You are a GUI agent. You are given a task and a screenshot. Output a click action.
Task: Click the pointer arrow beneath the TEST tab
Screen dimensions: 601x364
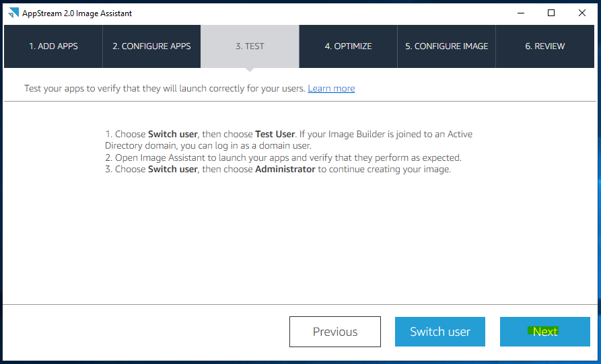pos(250,70)
